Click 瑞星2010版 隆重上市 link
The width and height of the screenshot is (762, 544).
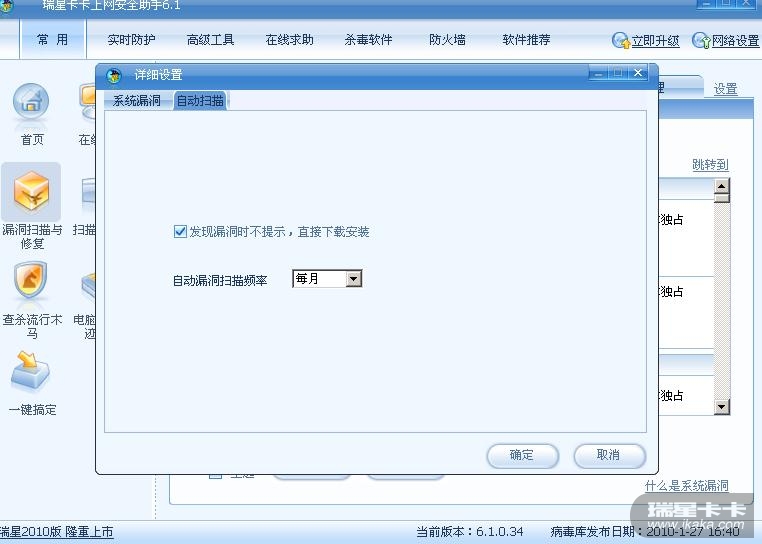pyautogui.click(x=56, y=532)
